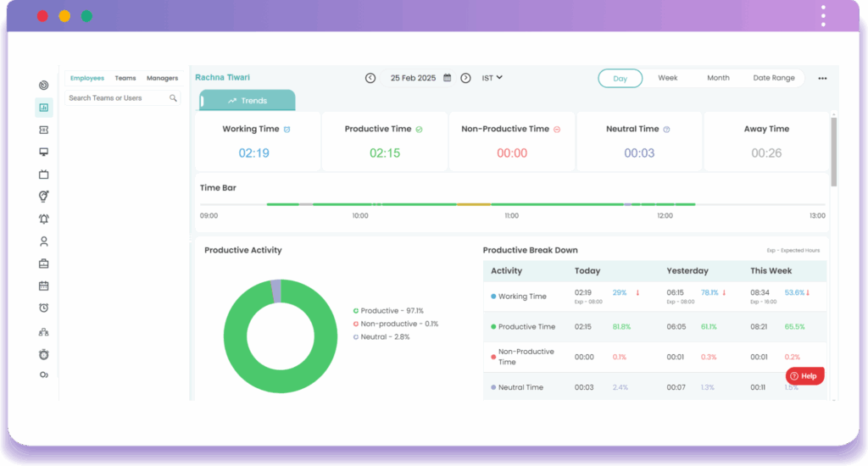Click the monitor screen icon in sidebar
Screen dimensions: 868x466
pos(43,152)
